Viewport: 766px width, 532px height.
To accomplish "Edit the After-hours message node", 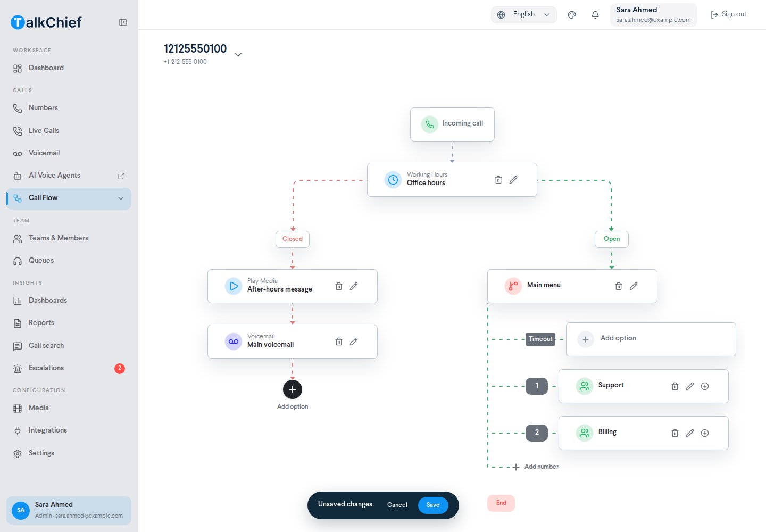I will (354, 286).
